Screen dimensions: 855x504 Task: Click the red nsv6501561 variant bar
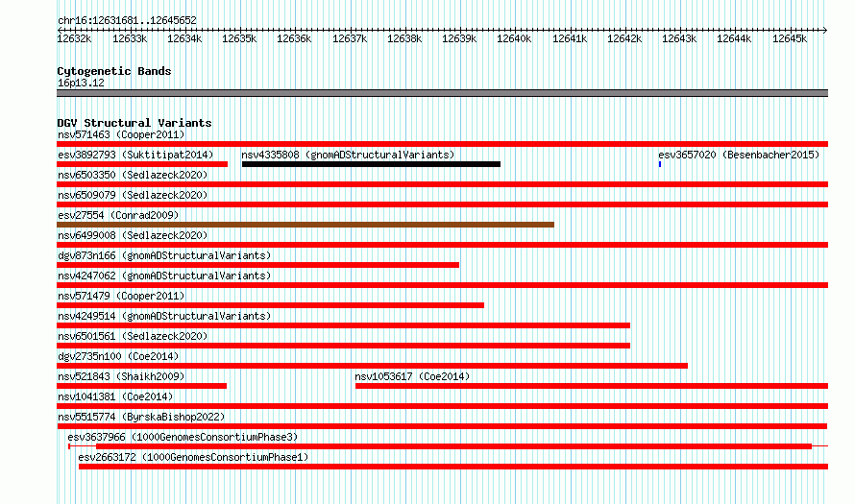[x=344, y=346]
